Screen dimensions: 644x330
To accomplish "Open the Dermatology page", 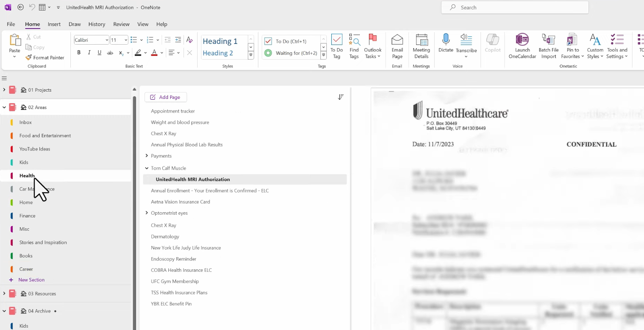I will [x=165, y=236].
